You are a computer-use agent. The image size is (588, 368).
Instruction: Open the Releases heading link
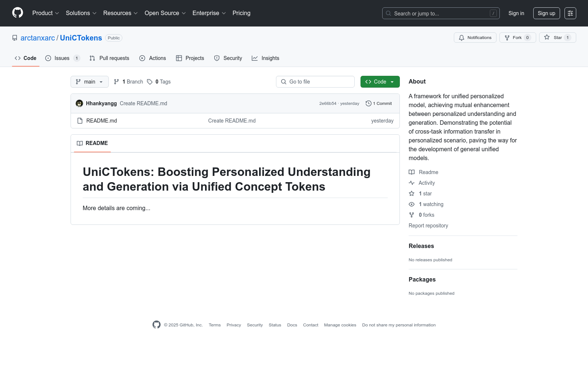421,246
